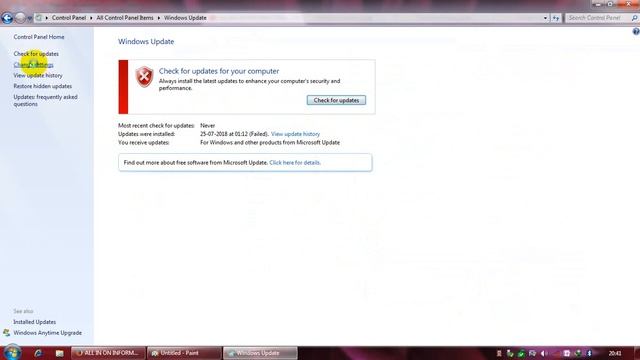Click the Control Panel icon in address bar
Screen dimensions: 640x360
click(39, 18)
